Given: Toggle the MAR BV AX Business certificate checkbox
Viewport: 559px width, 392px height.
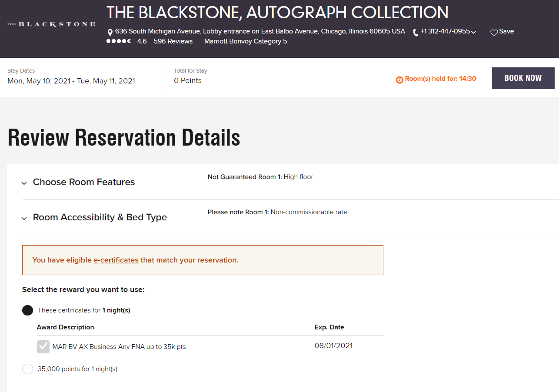Looking at the screenshot, I should click(43, 347).
